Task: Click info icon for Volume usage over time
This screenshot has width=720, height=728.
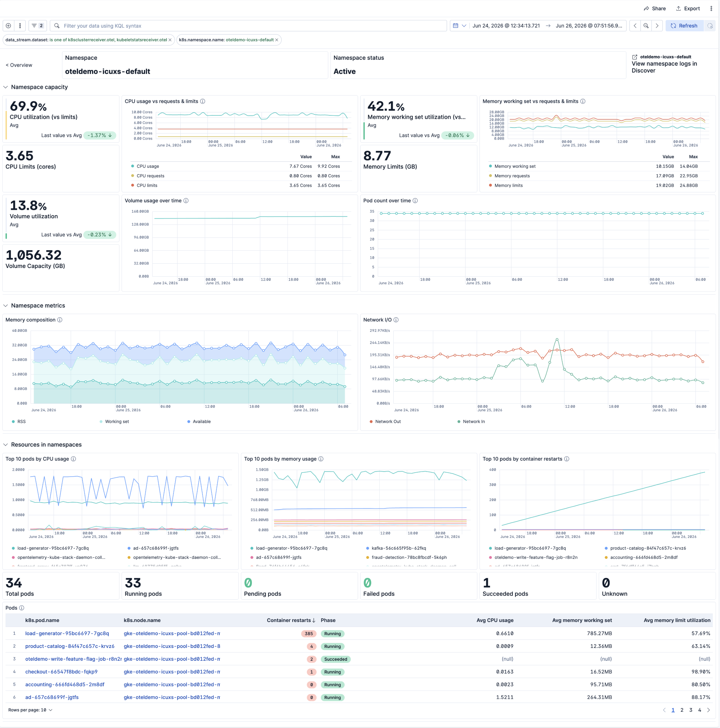Action: pos(186,201)
